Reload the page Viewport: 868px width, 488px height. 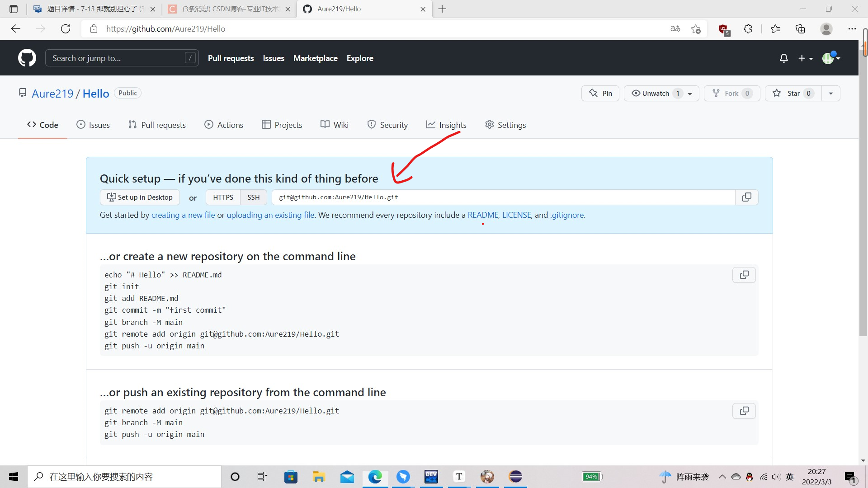tap(66, 29)
